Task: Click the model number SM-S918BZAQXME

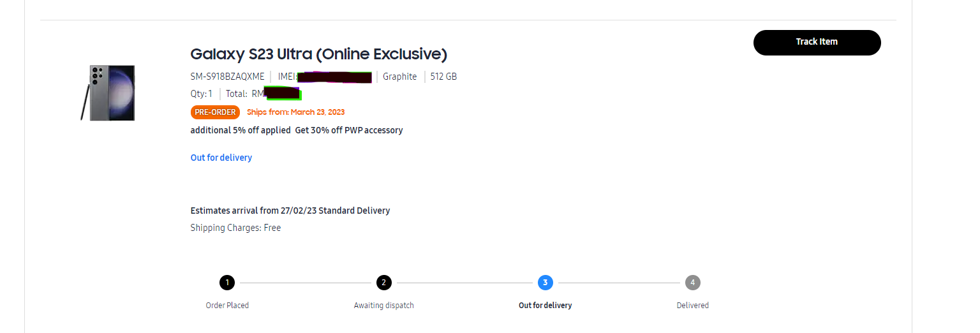Action: tap(227, 77)
